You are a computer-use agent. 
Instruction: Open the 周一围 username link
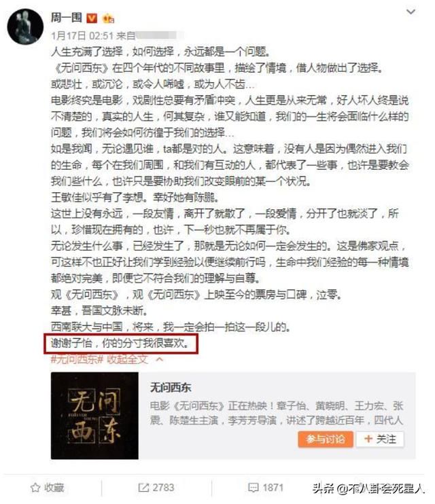[67, 18]
